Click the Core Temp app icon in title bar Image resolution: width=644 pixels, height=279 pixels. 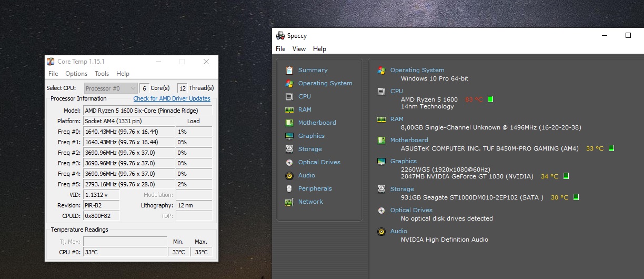coord(51,62)
